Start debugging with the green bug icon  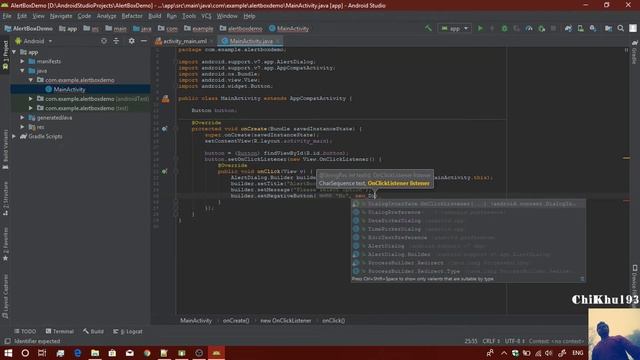(504, 28)
